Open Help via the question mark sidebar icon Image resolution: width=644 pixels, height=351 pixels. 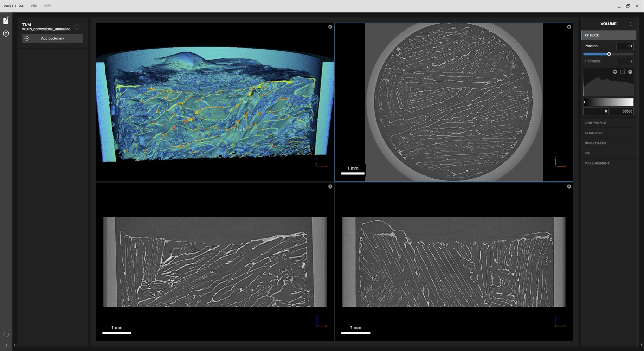coord(5,33)
